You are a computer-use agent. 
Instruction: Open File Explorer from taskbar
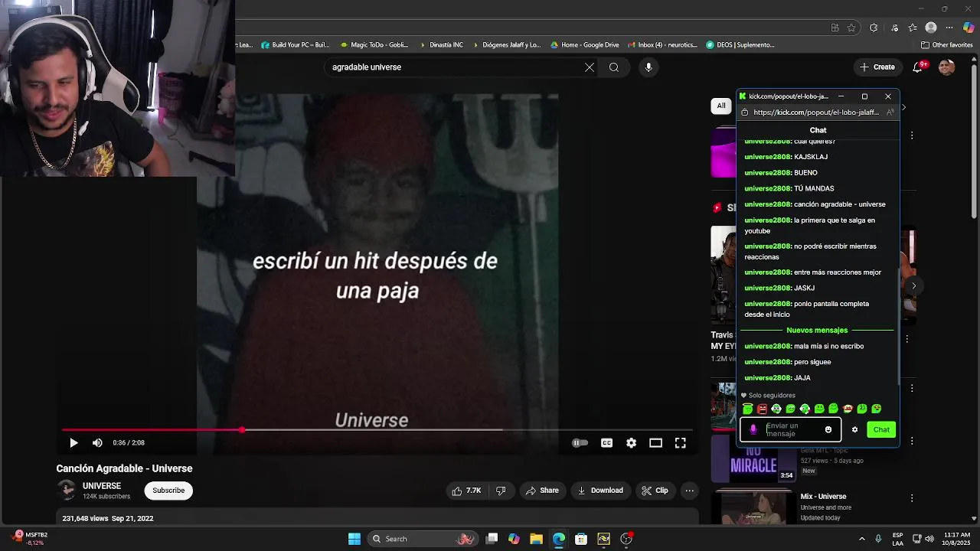[536, 539]
